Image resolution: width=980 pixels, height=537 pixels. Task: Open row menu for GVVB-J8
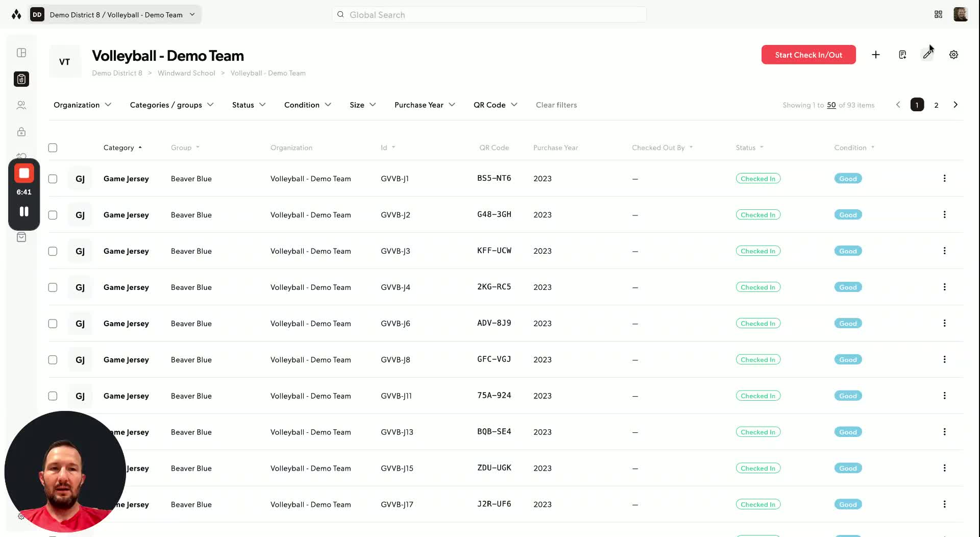click(944, 359)
